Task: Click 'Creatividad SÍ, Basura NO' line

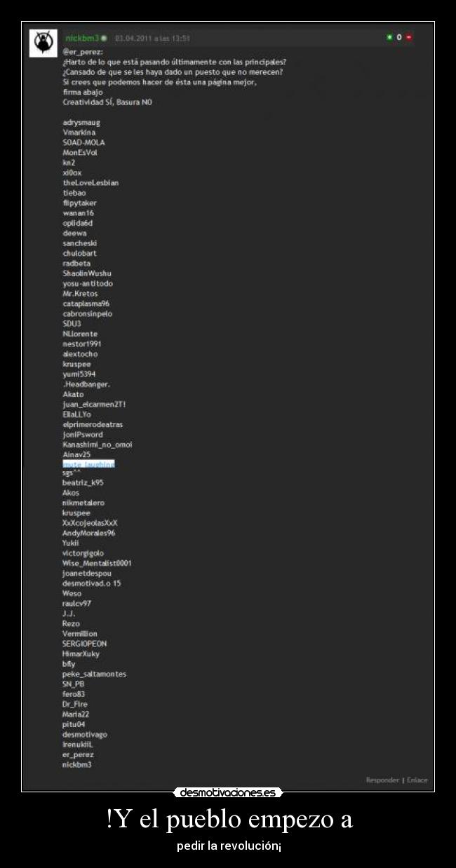Action: (x=107, y=102)
